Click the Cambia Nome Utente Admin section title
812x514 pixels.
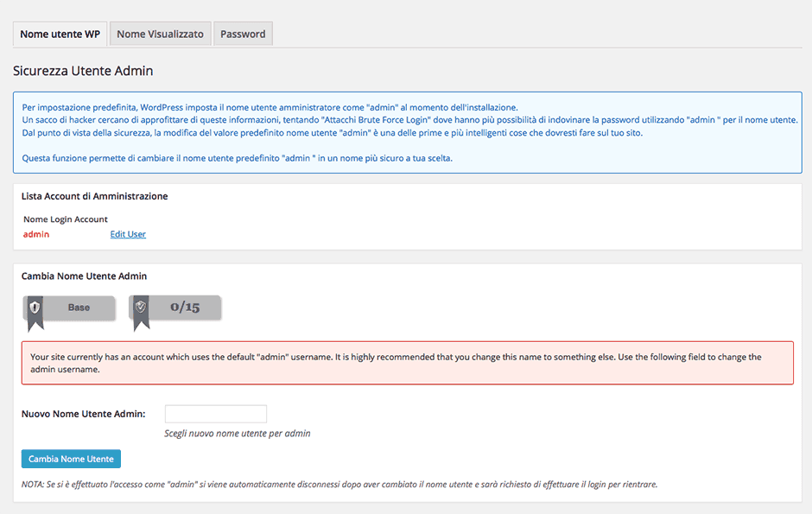tap(84, 276)
